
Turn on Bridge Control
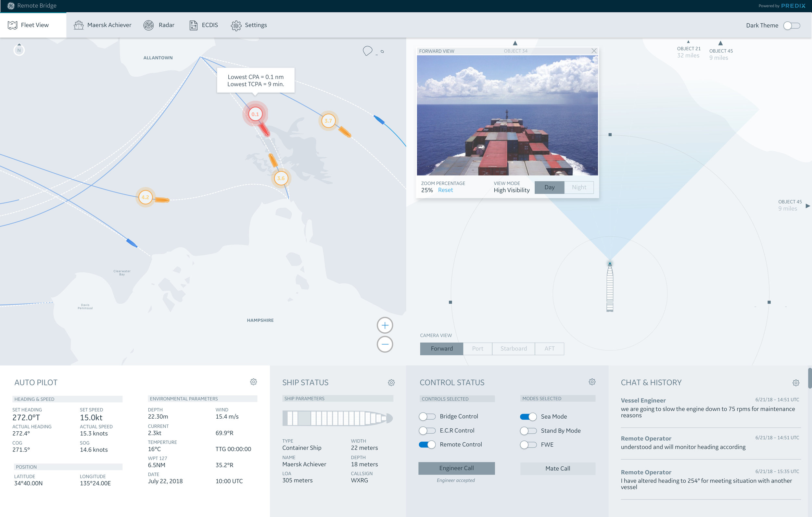tap(427, 417)
